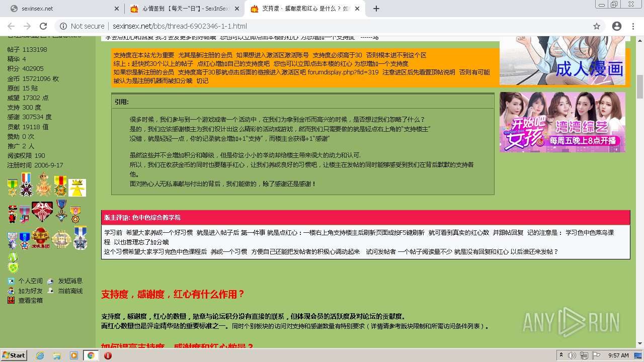The width and height of the screenshot is (644, 362).
Task: Click the 个人空间 icon
Action: click(11, 281)
